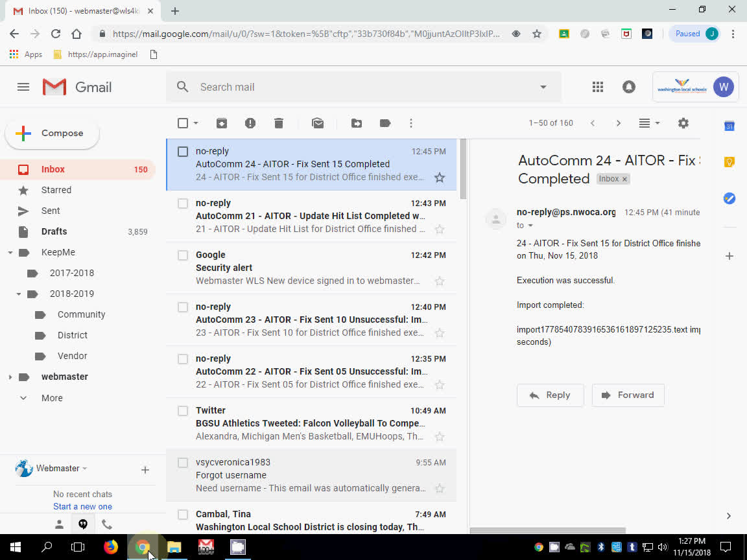Open Gmail settings gear
Viewport: 747px width, 560px height.
[683, 122]
